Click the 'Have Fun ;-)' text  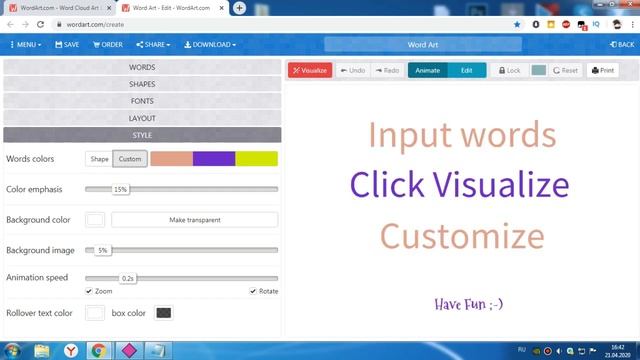point(469,304)
